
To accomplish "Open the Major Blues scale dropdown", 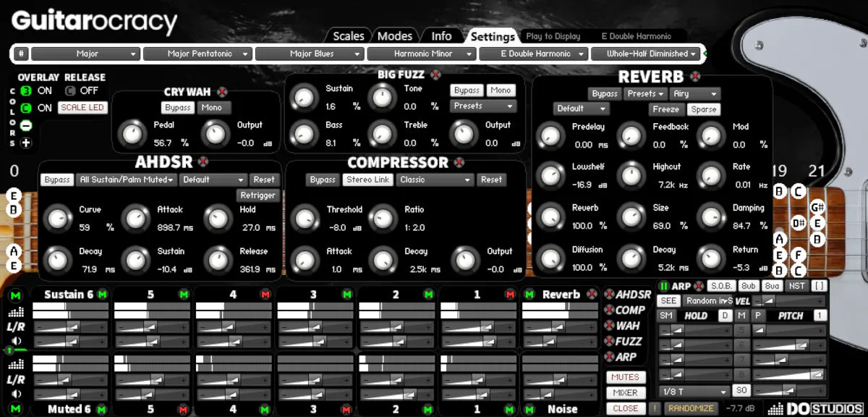I will tap(309, 54).
